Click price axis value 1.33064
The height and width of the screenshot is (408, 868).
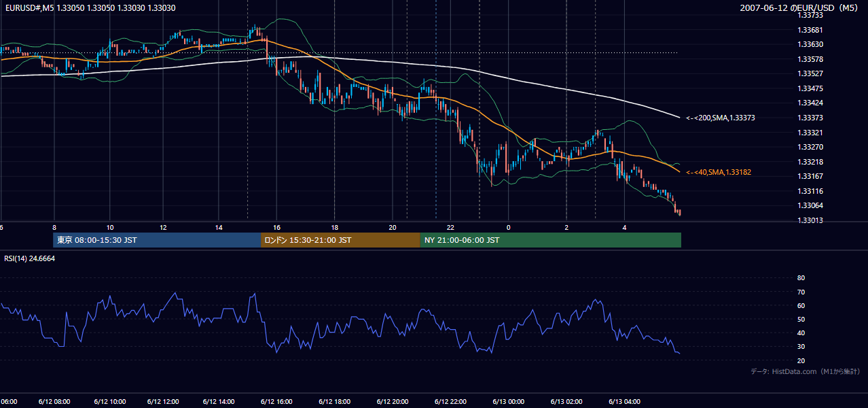click(x=811, y=205)
